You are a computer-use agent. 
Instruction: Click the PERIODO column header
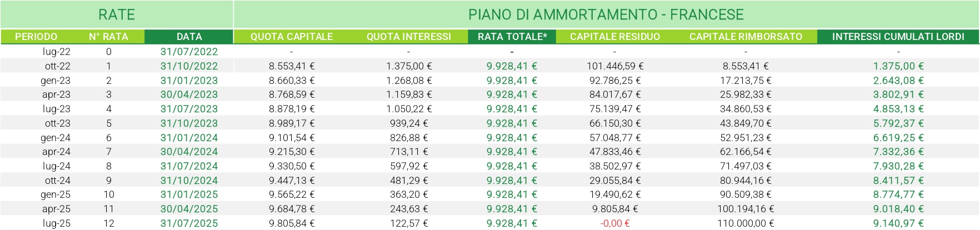[36, 37]
